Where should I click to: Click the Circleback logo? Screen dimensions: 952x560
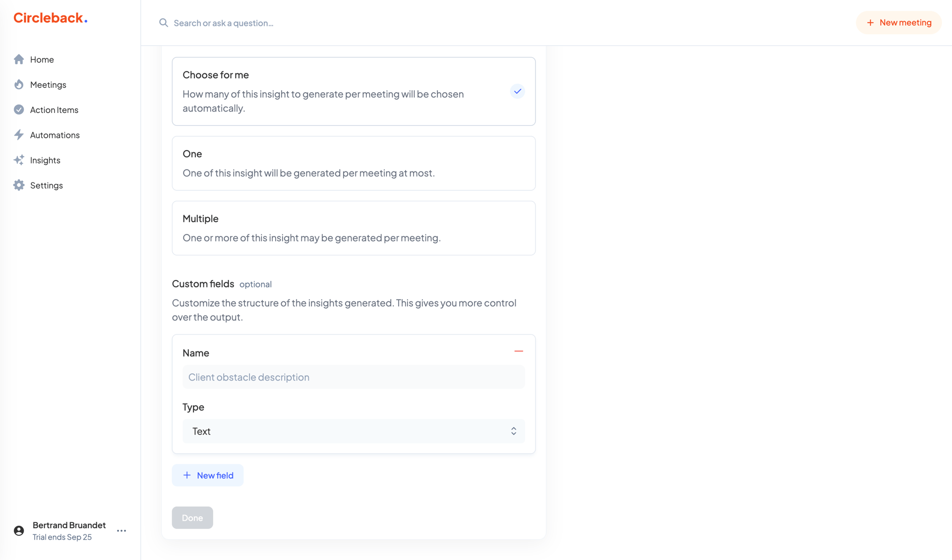50,18
